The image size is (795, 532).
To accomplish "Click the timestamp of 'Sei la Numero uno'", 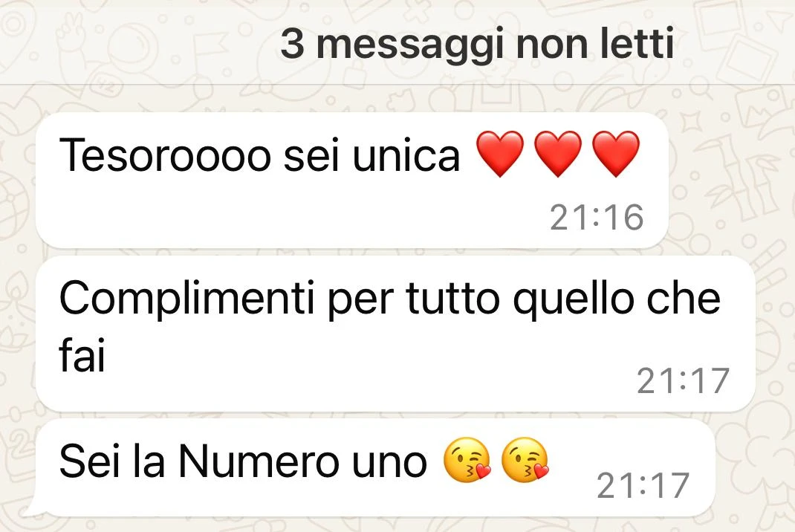I will pos(643,485).
